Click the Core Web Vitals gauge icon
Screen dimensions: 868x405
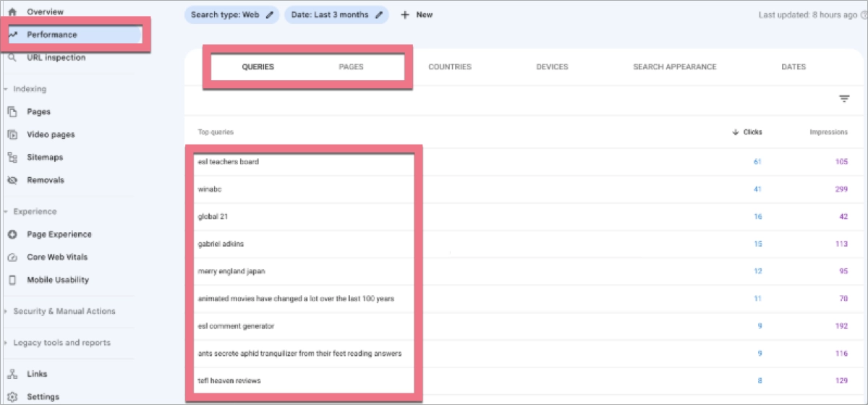pyautogui.click(x=12, y=257)
